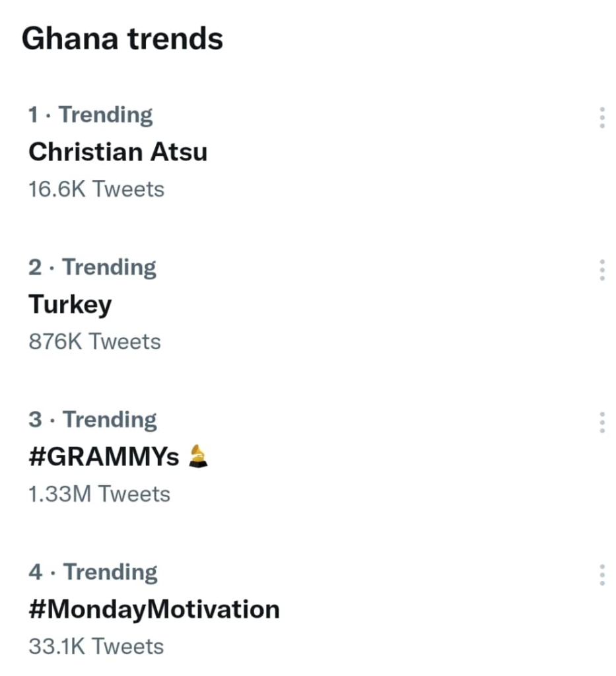The image size is (616, 676).
Task: Select the Turkey trending topic
Action: pos(70,304)
